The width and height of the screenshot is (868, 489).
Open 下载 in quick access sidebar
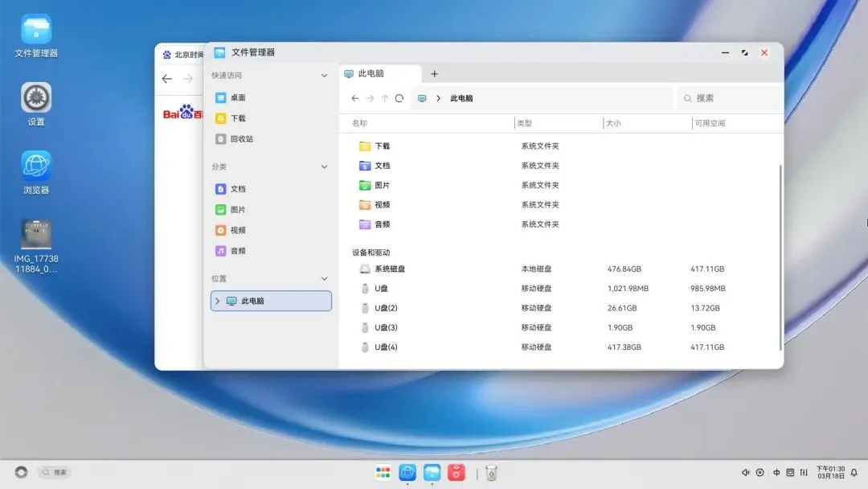(271, 118)
